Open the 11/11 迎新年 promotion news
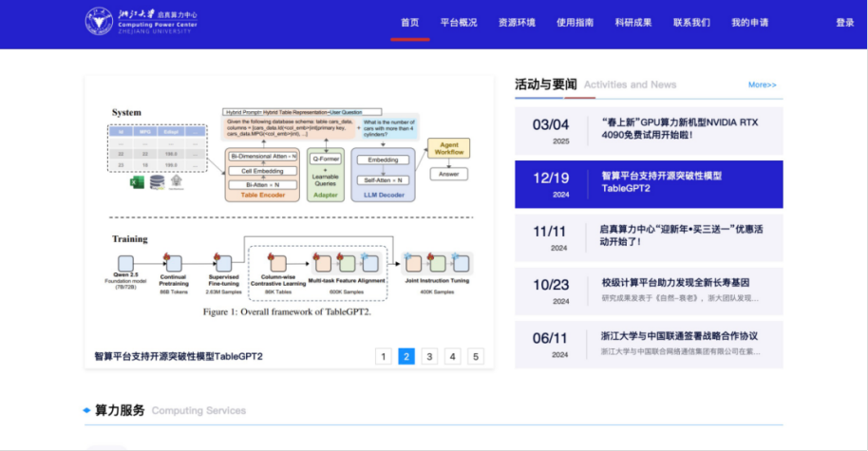Image resolution: width=868 pixels, height=451 pixels. coord(648,236)
